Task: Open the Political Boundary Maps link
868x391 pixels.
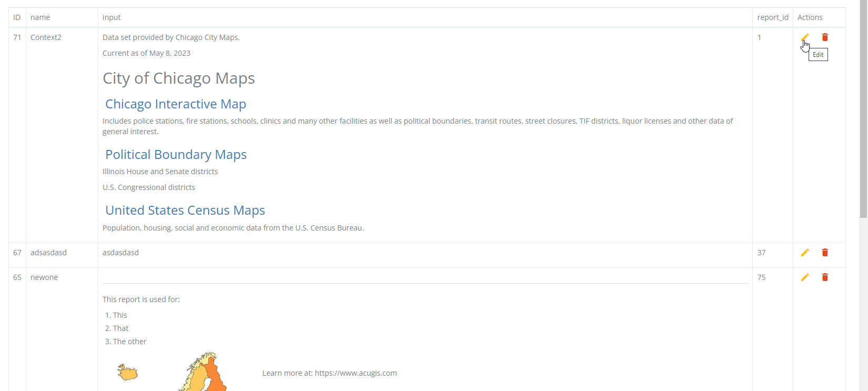Action: (176, 155)
